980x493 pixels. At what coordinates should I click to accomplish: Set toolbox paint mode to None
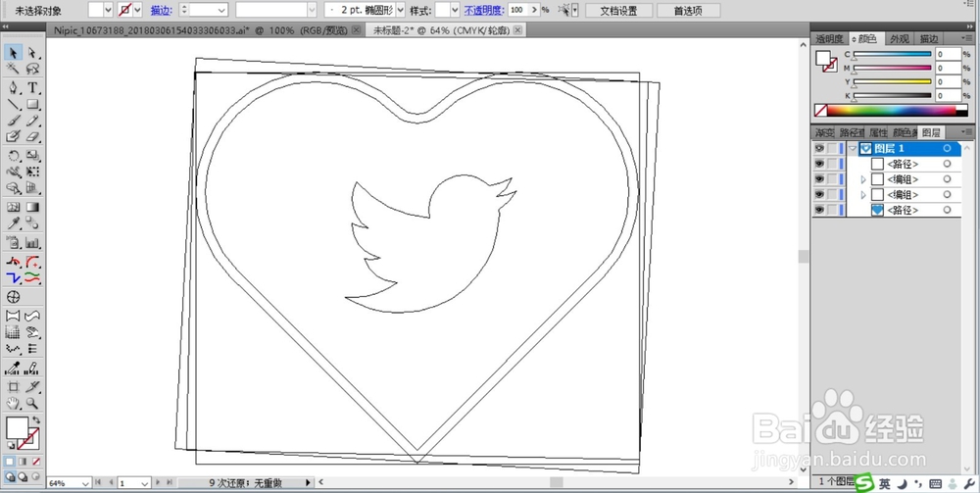(x=36, y=461)
